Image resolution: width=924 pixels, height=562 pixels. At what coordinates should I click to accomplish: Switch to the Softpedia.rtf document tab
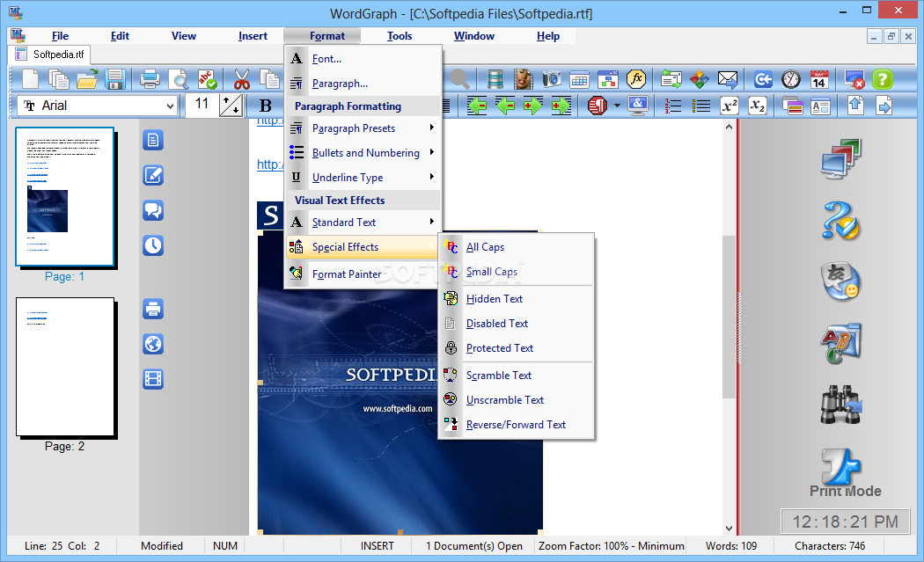(x=50, y=55)
